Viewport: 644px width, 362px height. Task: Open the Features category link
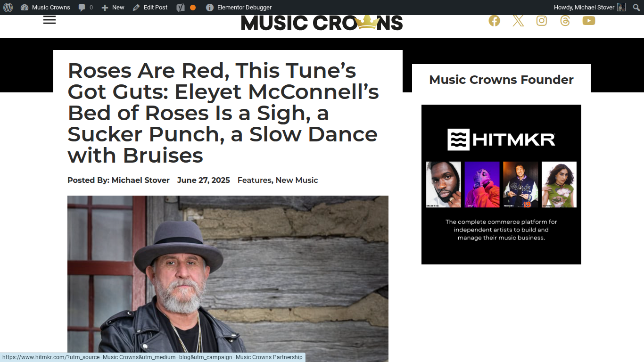click(x=254, y=180)
